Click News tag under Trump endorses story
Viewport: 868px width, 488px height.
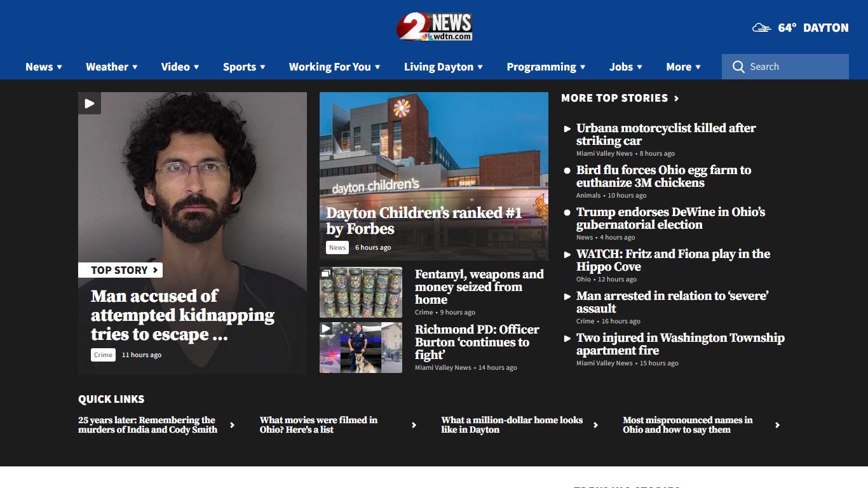click(x=585, y=238)
